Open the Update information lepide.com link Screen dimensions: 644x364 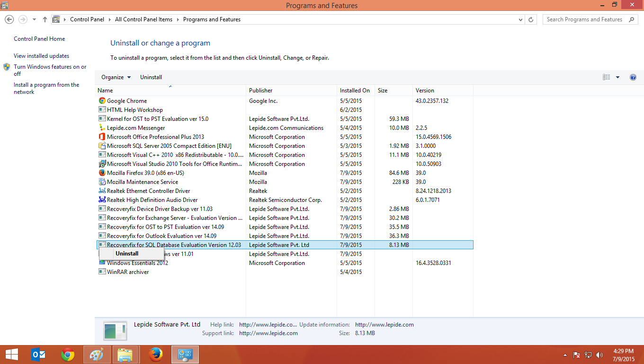pyautogui.click(x=385, y=325)
